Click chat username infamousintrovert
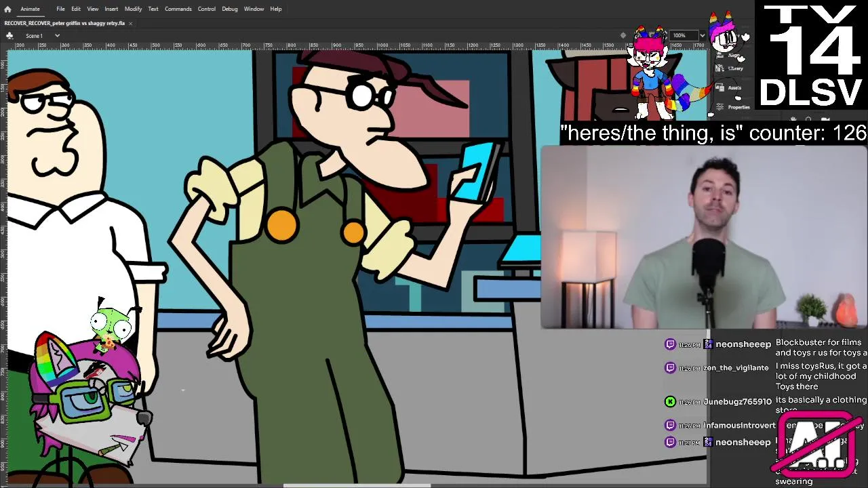Viewport: 868px width, 488px height. (739, 426)
